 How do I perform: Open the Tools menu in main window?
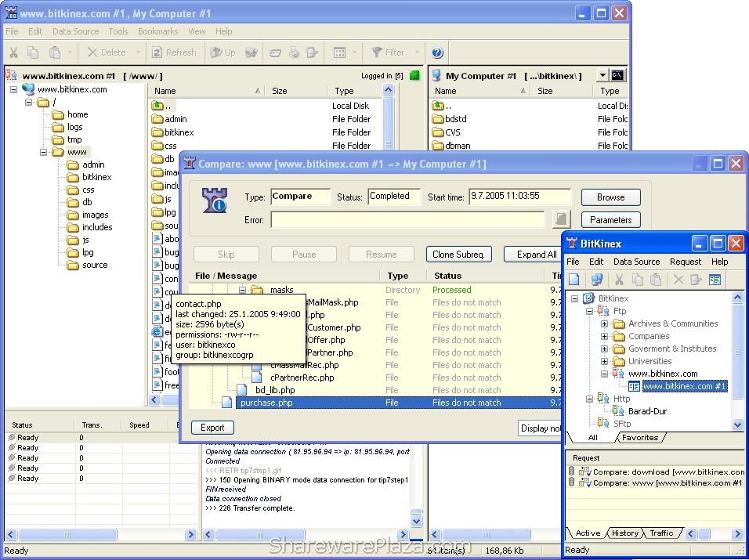tap(118, 31)
